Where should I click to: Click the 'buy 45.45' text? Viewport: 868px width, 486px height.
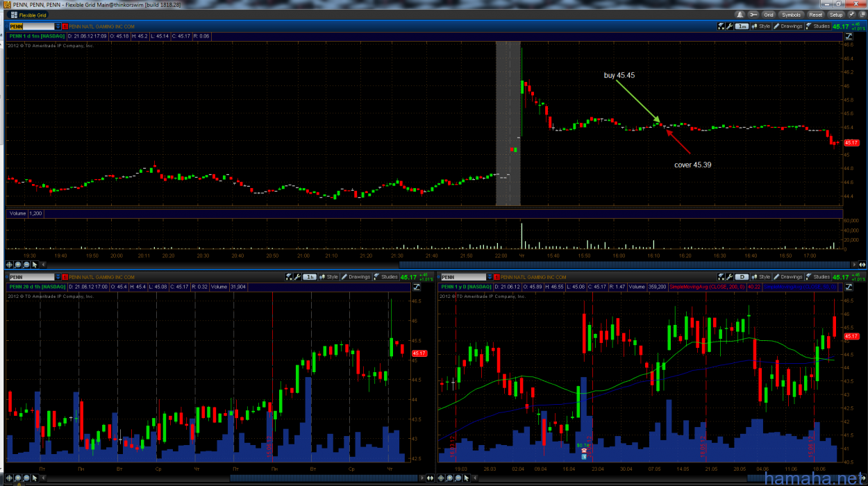pyautogui.click(x=619, y=75)
